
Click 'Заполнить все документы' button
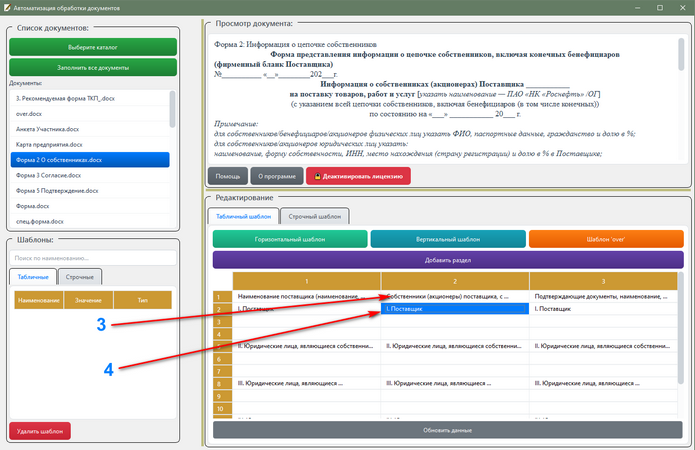(93, 68)
